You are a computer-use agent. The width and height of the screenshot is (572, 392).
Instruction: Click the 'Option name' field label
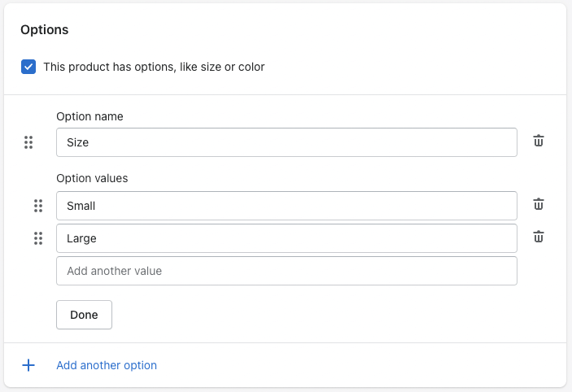tap(90, 116)
